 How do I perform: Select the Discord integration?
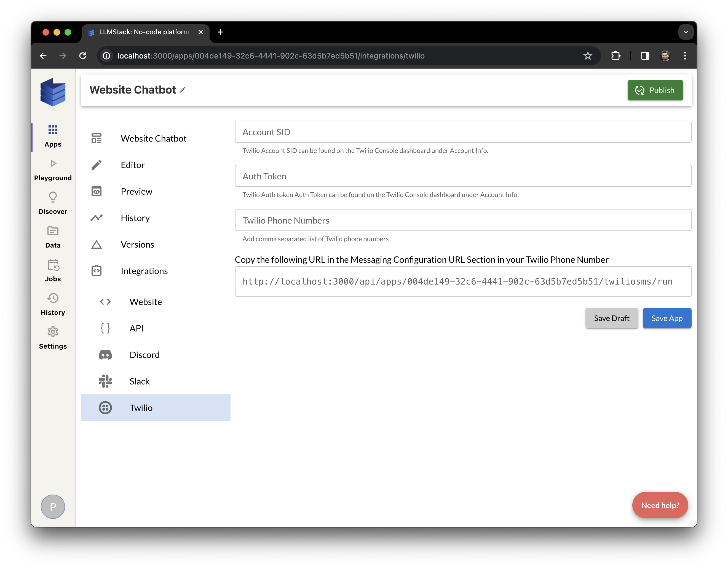pos(144,355)
